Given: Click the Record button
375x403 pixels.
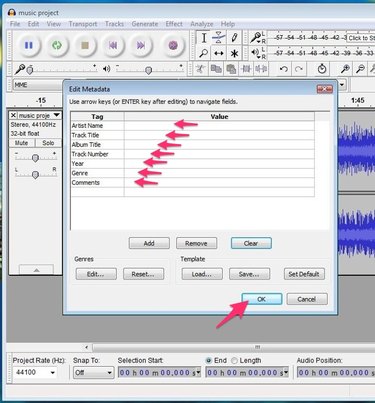Looking at the screenshot, I should (172, 45).
